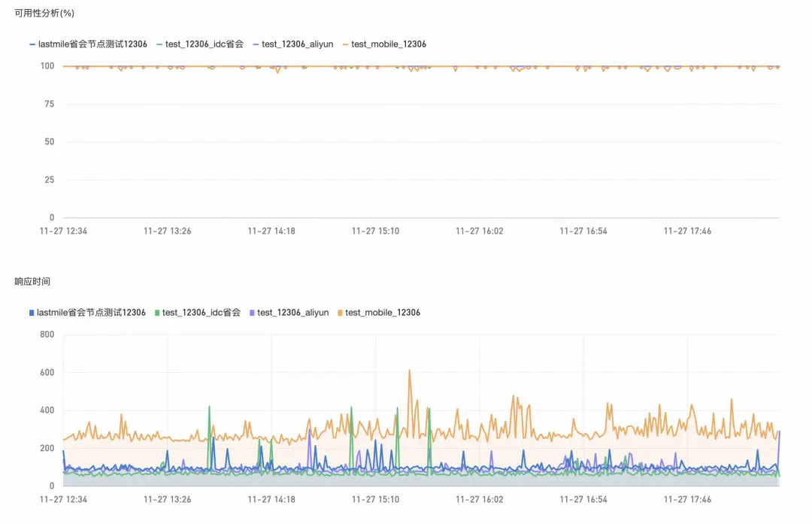Screen dimensions: 812x524
Task: Click the 11-27 16:02 label under the response-time chart
Action: pos(480,500)
